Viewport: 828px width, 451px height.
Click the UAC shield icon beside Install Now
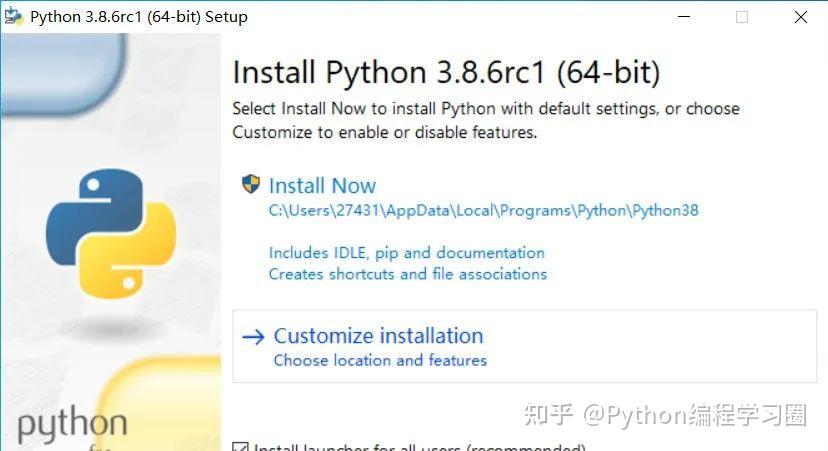(251, 185)
